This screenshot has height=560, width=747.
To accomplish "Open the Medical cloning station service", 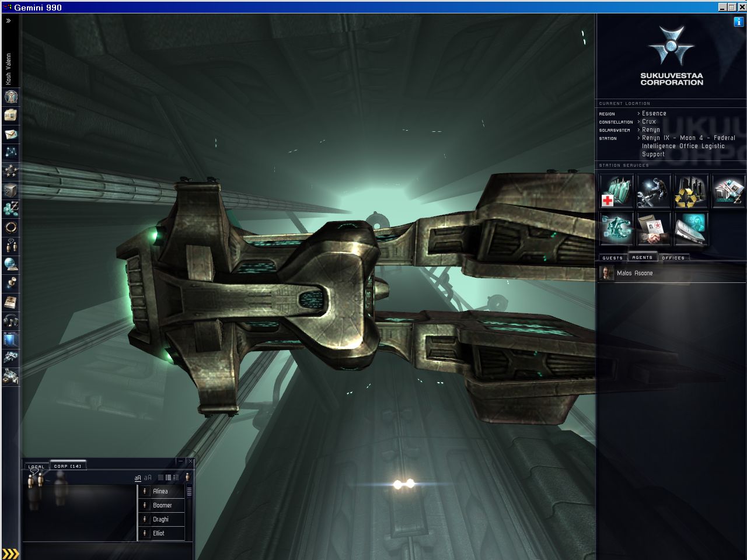I will [x=616, y=191].
